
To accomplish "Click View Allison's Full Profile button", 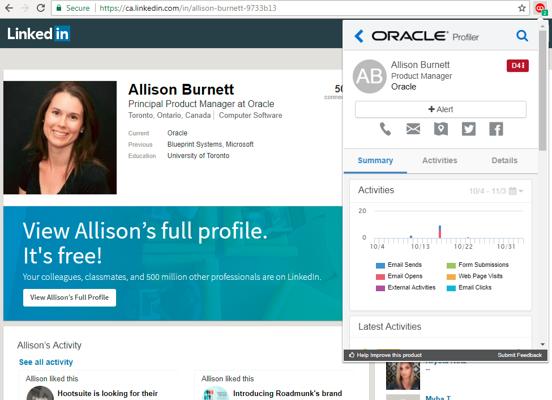I will (x=69, y=298).
